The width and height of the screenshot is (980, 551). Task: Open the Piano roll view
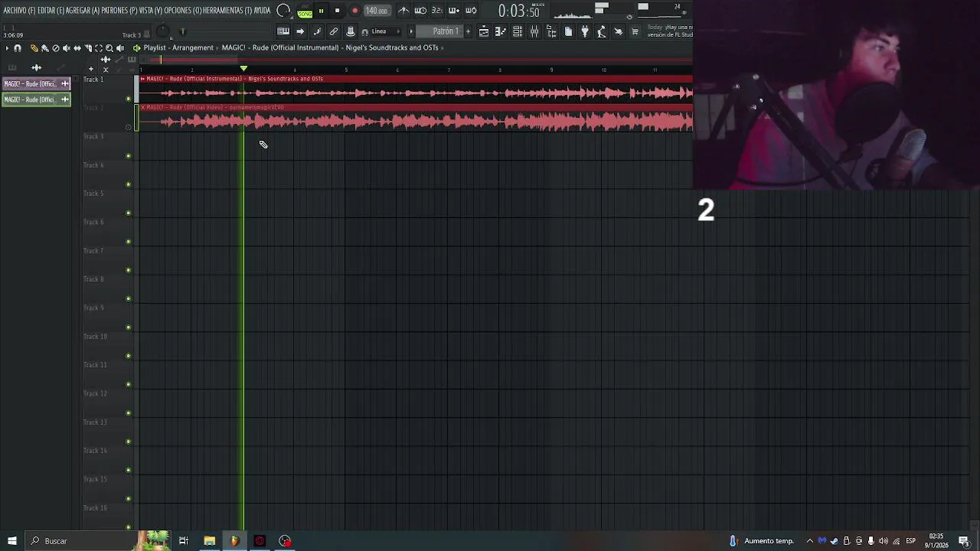tap(500, 31)
